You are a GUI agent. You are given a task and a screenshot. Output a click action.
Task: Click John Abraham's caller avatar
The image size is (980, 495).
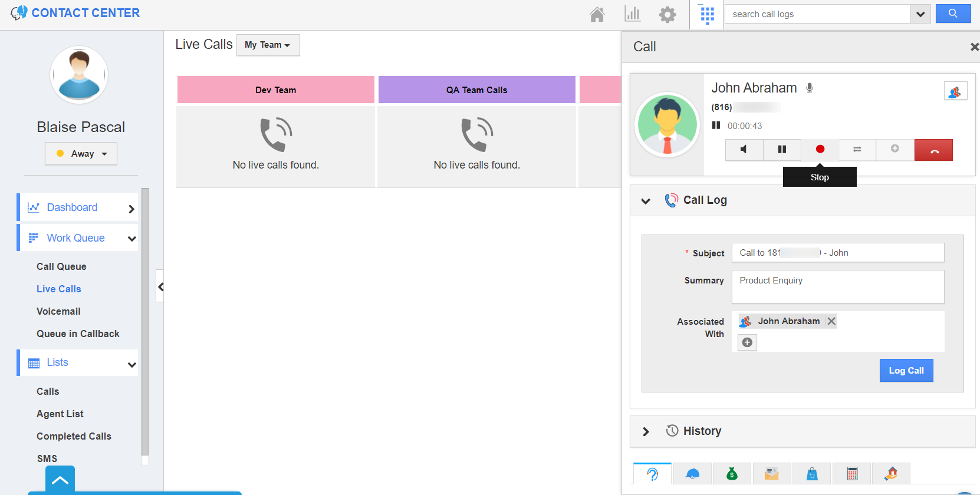667,124
